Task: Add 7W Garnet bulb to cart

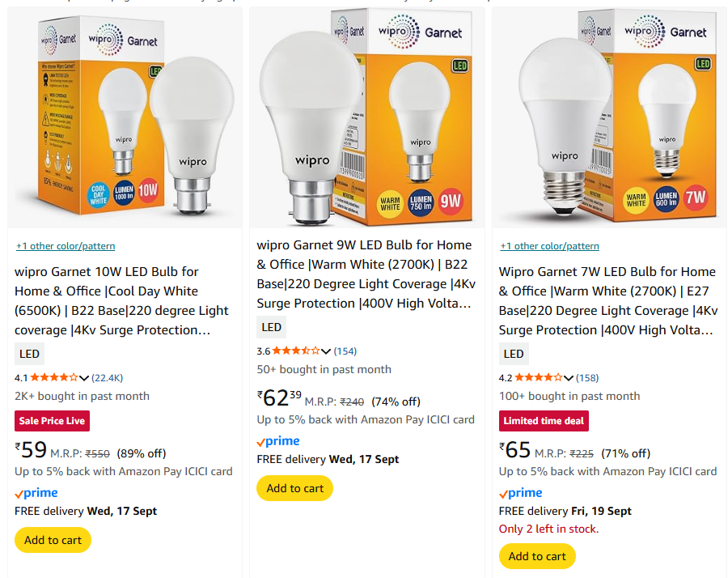Action: [537, 556]
